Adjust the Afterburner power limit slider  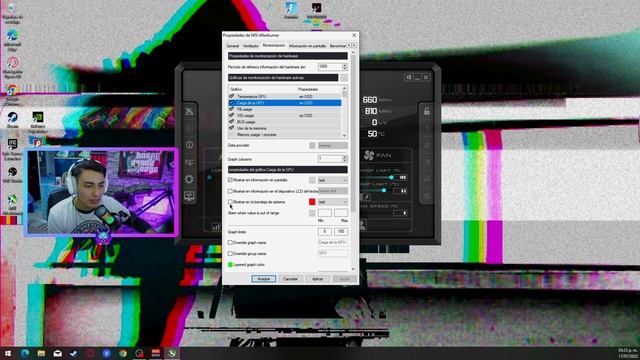tap(391, 177)
